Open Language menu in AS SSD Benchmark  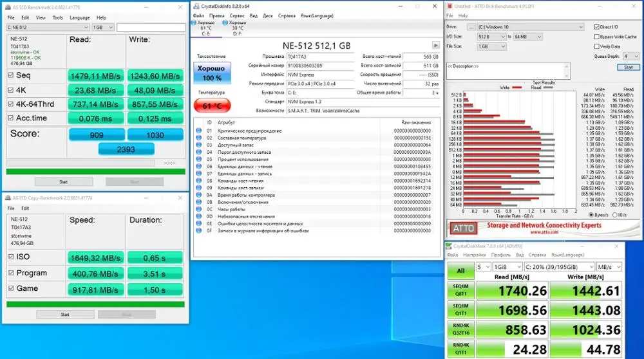[80, 17]
